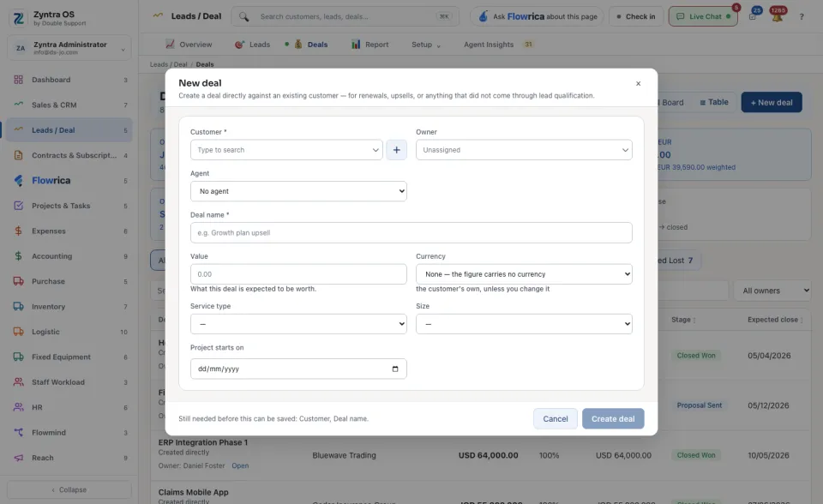This screenshot has width=823, height=504.
Task: Click the Accounting dollar icon
Action: coord(18,256)
